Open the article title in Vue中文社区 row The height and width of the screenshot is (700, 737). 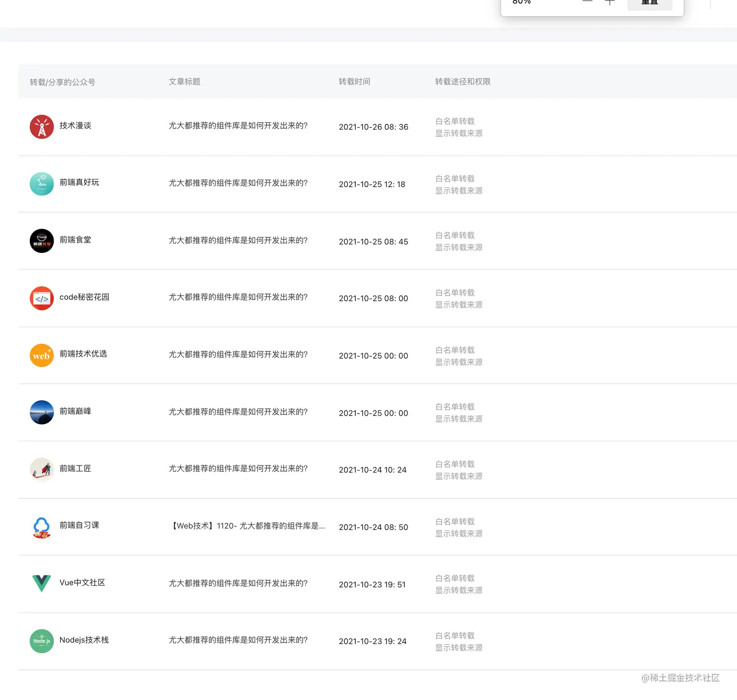tap(238, 583)
